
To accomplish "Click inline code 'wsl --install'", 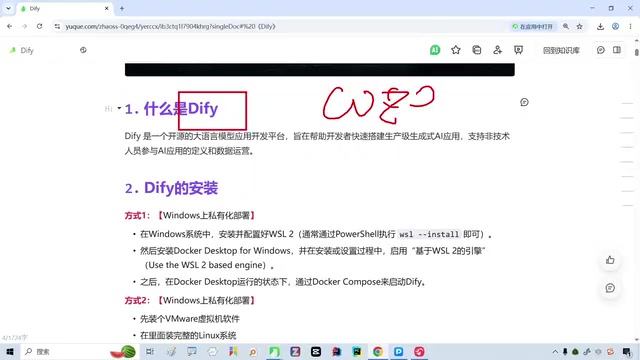I will point(429,235).
